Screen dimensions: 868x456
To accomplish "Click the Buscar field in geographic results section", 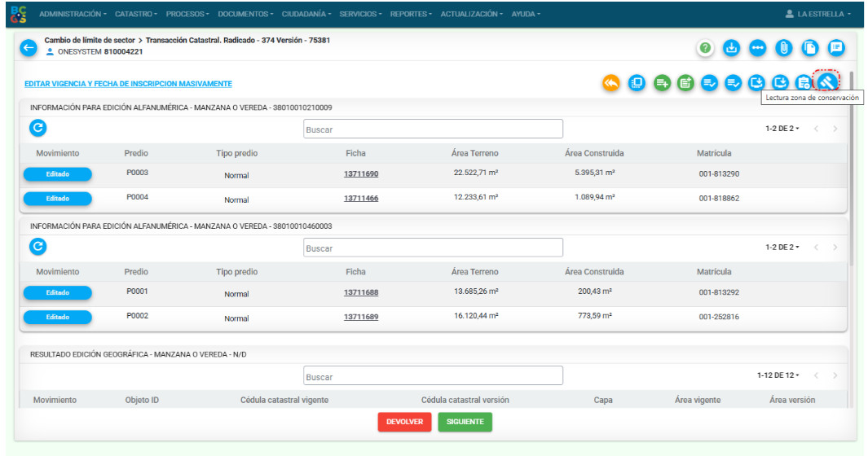I will coord(433,376).
